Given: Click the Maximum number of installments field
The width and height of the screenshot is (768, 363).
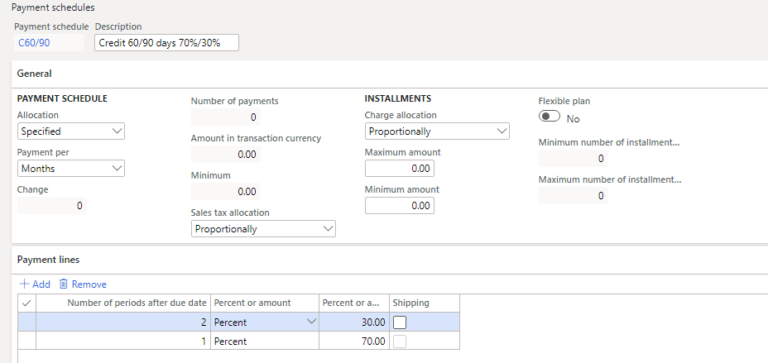Looking at the screenshot, I should (x=574, y=196).
